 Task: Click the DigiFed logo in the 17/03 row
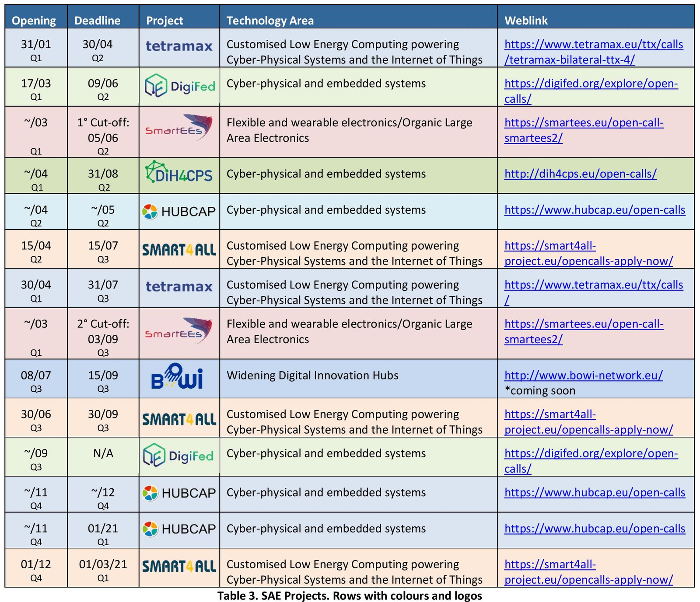180,85
